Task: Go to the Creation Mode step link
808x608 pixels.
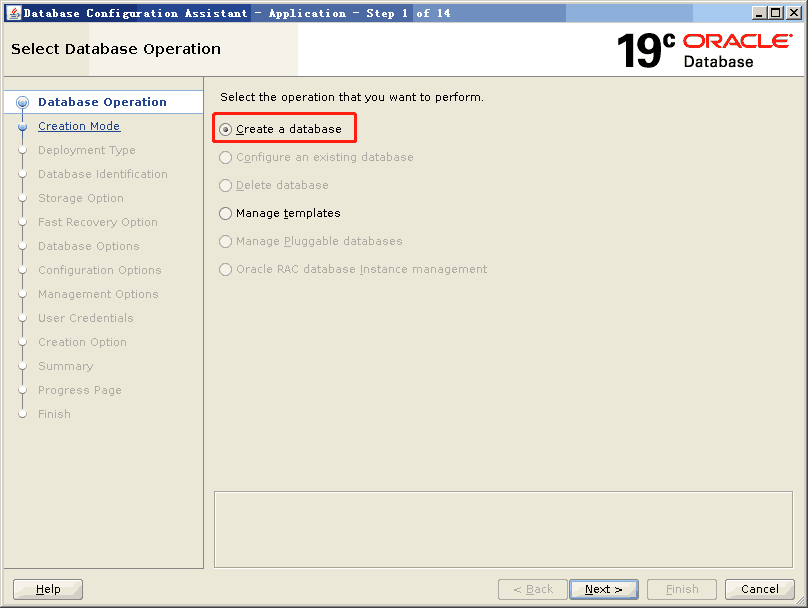Action: [79, 126]
